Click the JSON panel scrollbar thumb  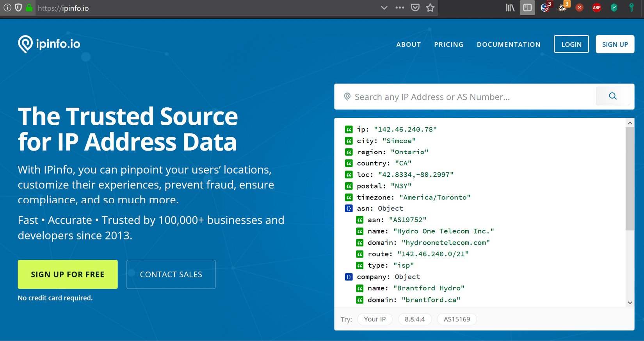pos(630,179)
